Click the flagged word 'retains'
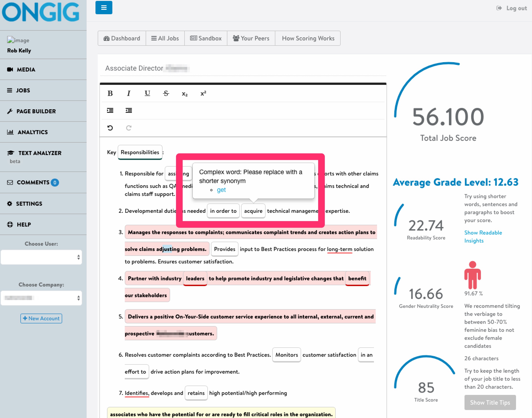The height and width of the screenshot is (418, 532). click(x=196, y=393)
